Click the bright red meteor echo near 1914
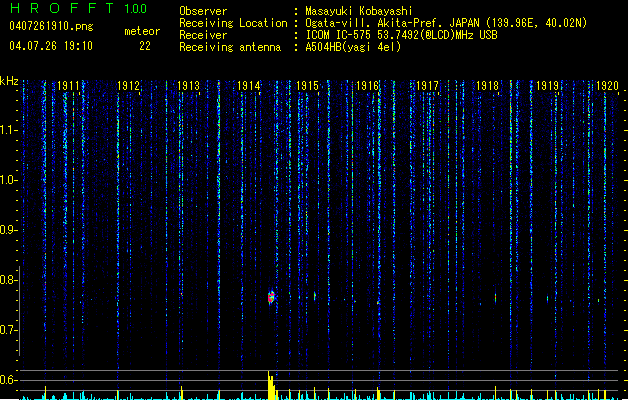The width and height of the screenshot is (629, 400). pyautogui.click(x=271, y=297)
